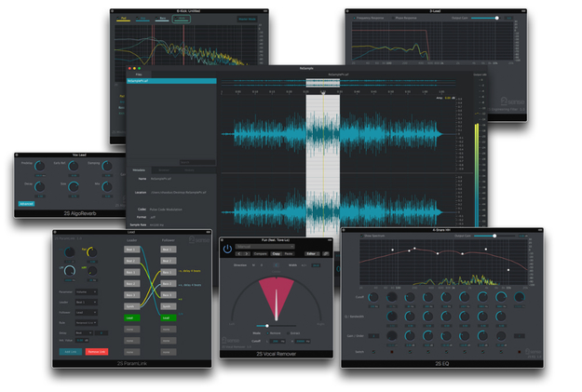The image size is (582, 392).
Task: Open the Follower dropdown in ParamLink
Action: (87, 313)
